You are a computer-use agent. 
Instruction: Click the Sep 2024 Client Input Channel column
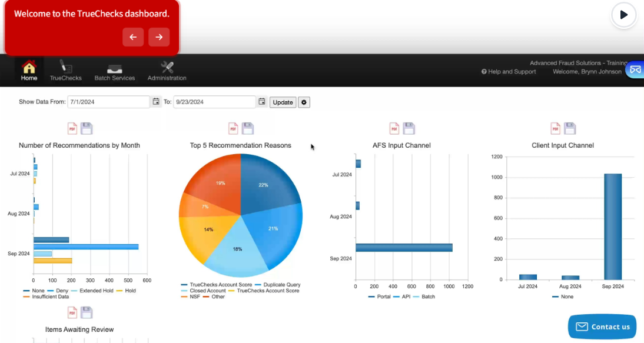(613, 227)
